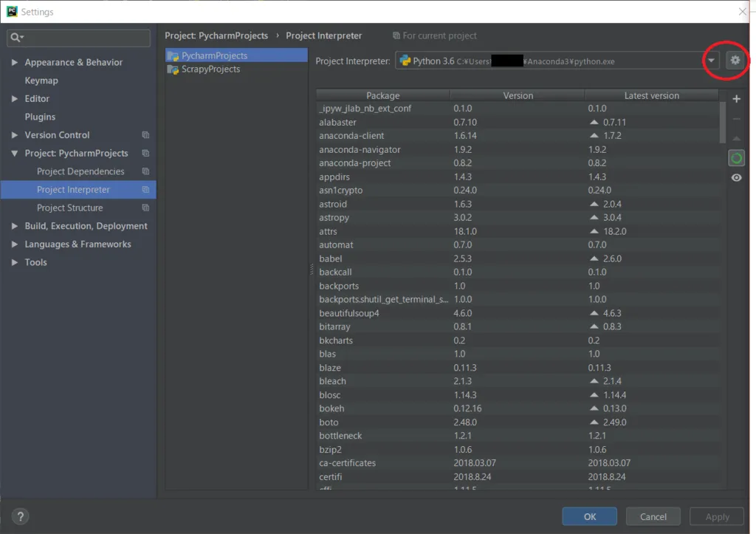The width and height of the screenshot is (756, 534).
Task: Click the minus icon to uninstall package
Action: (x=736, y=119)
